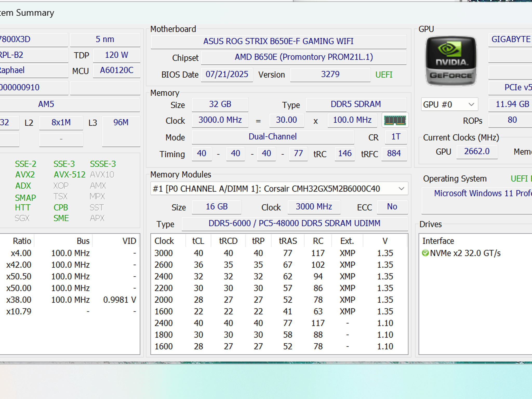Viewport: 532px width, 399px height.
Task: Click the greyed-out AVX10 feature label
Action: [x=102, y=175]
